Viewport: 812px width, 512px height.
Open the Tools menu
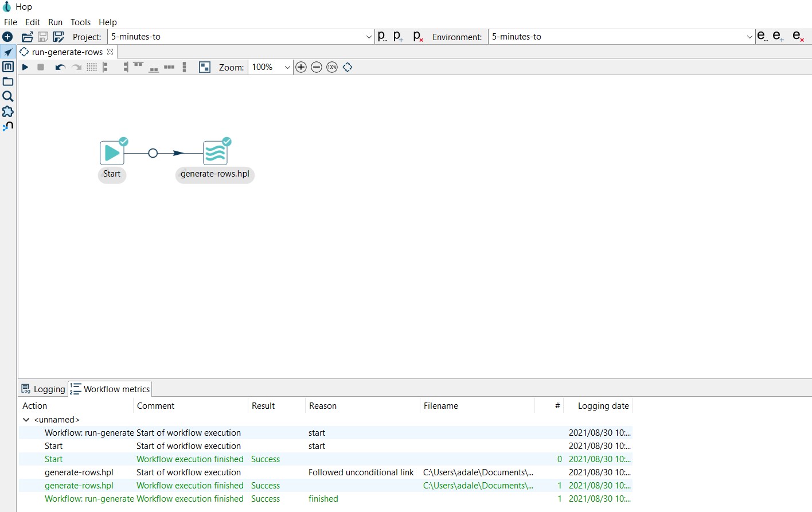point(80,22)
